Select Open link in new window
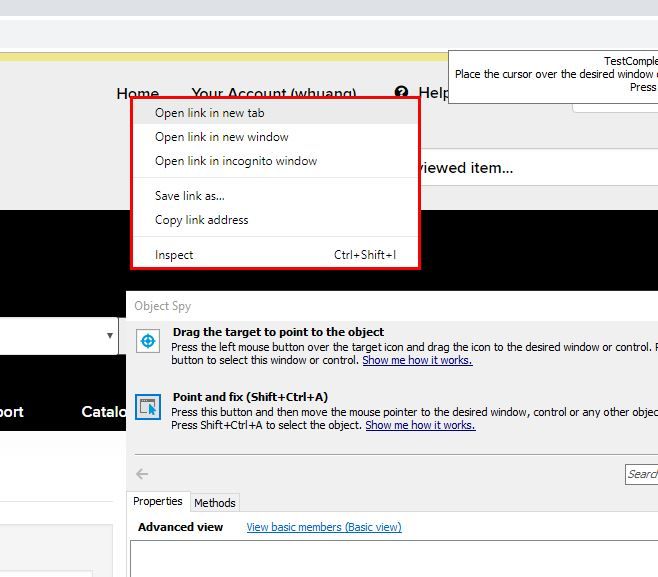This screenshot has width=658, height=577. point(221,137)
